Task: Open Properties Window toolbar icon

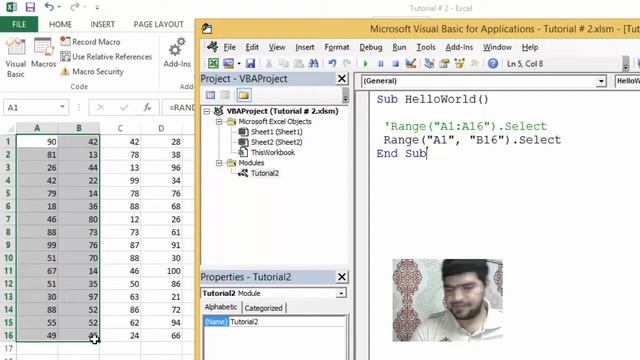Action: 444,63
